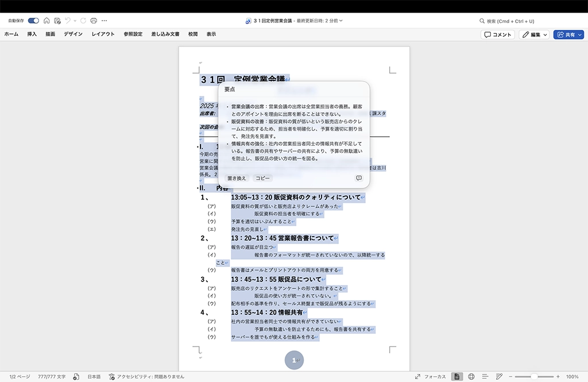The width and height of the screenshot is (588, 382).
Task: Click the Save document icon
Action: (57, 21)
